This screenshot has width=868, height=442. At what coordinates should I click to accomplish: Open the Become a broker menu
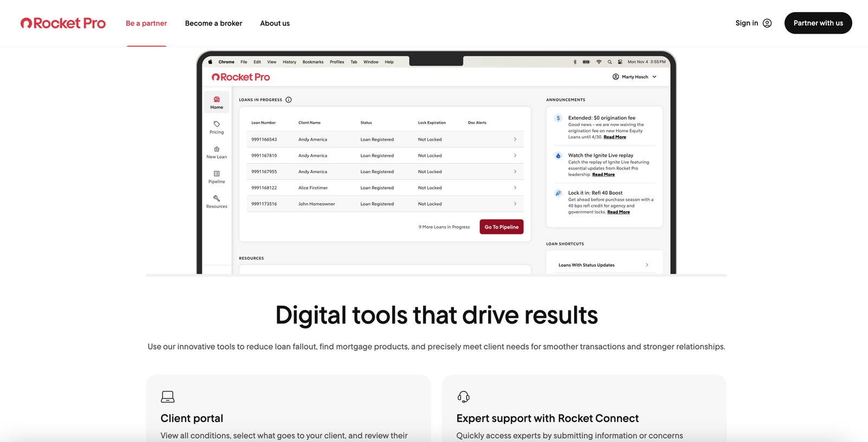[x=214, y=23]
